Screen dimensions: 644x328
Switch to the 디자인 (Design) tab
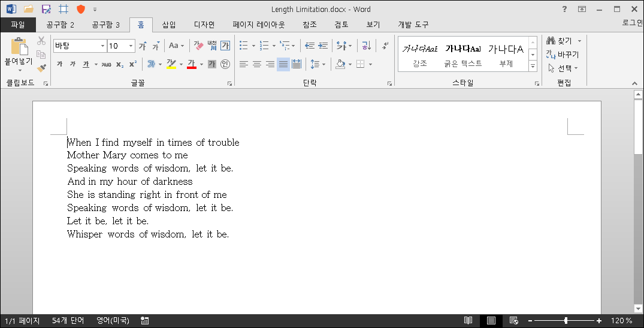click(204, 25)
